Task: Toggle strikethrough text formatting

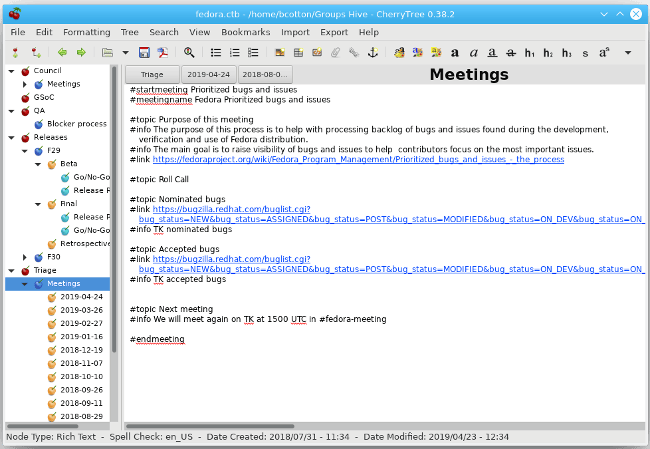Action: pos(511,52)
